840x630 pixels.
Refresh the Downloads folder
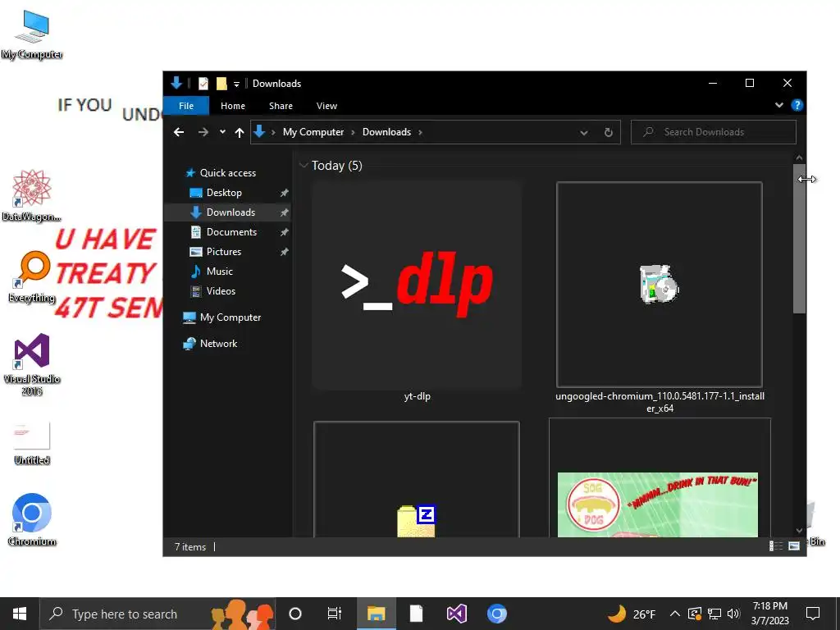pyautogui.click(x=608, y=132)
